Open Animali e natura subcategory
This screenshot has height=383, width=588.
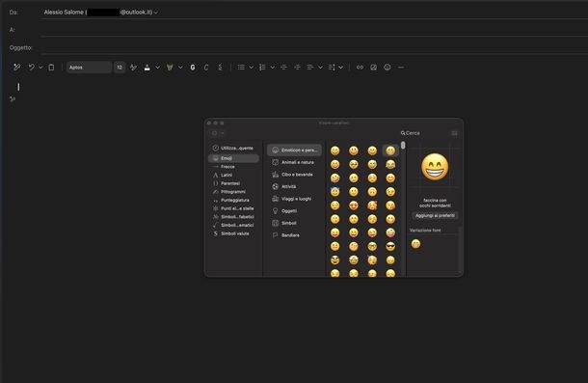pos(294,162)
